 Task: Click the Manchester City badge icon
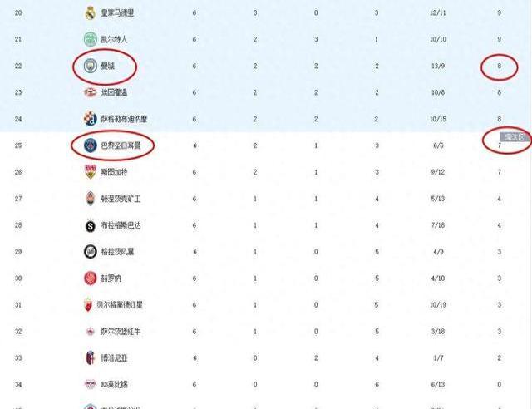point(91,66)
